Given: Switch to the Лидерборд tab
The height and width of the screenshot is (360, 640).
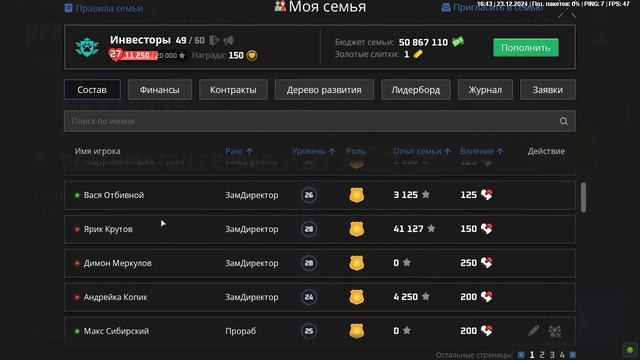Looking at the screenshot, I should point(416,90).
